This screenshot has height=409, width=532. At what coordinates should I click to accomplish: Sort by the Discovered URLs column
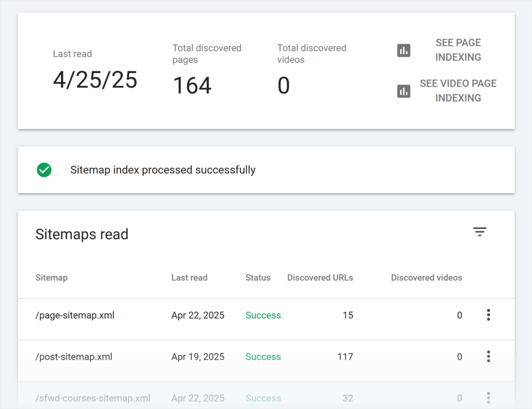pyautogui.click(x=320, y=278)
